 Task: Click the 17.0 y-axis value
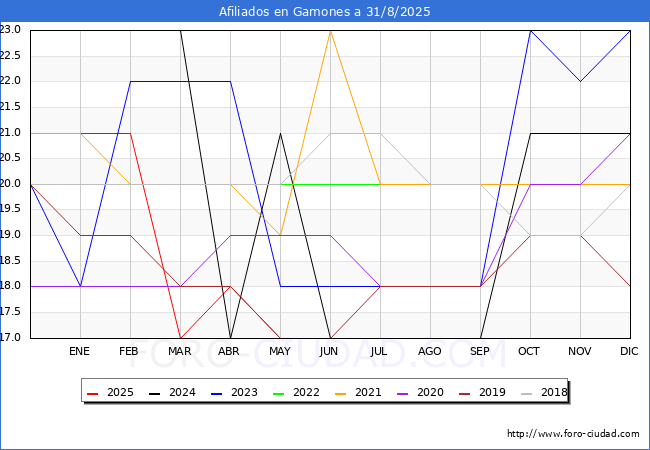[x=10, y=337]
